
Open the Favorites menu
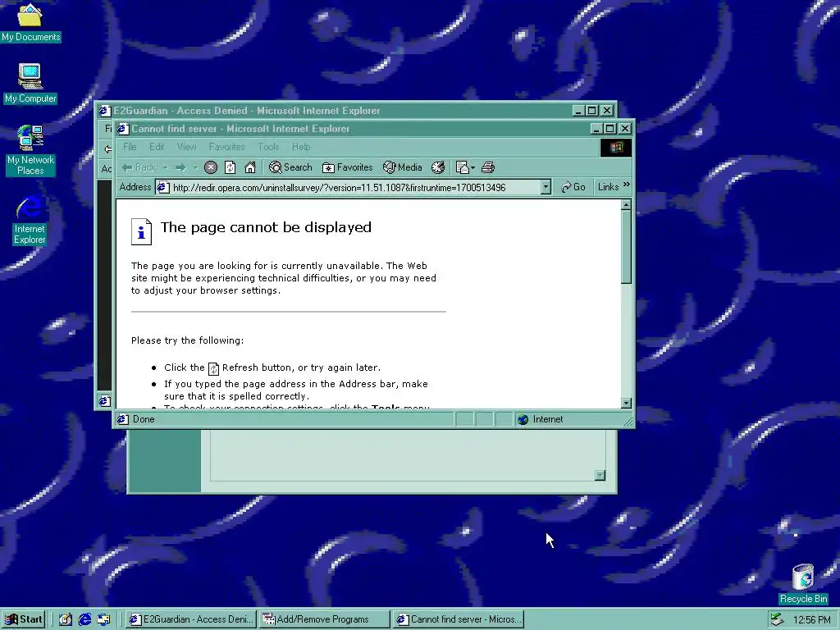pos(226,147)
